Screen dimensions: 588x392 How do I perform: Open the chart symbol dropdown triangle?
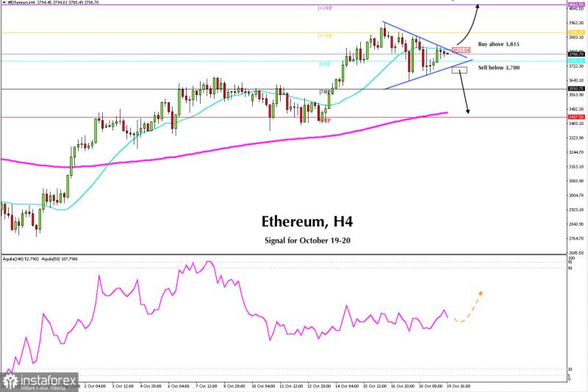pyautogui.click(x=4, y=2)
